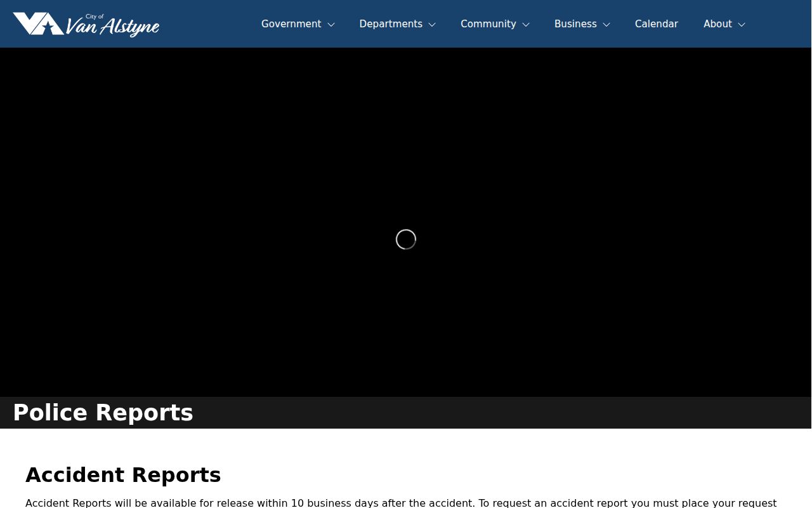Screen dimensions: 812x508
Task: Click the Police Reports page title
Action: click(103, 413)
